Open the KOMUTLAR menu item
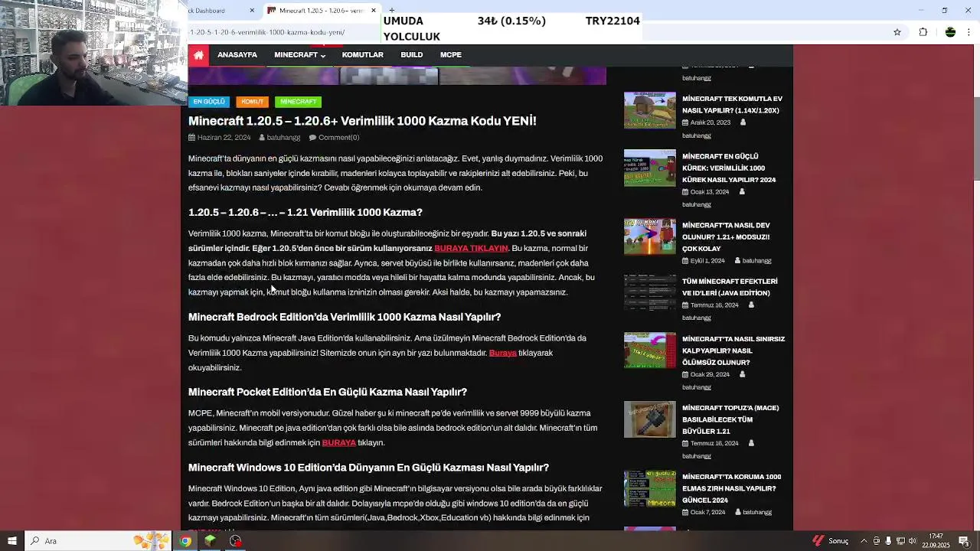Screen dimensions: 980x551 (362, 55)
